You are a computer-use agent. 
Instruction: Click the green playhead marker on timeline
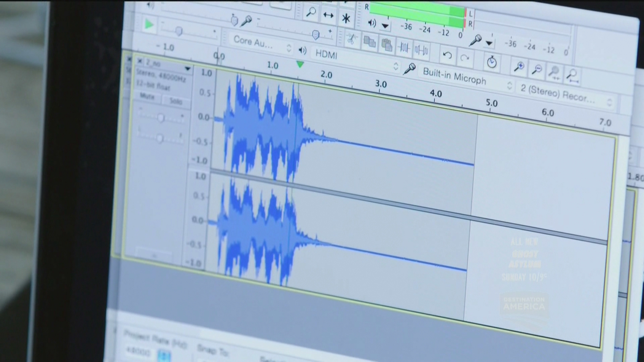click(300, 64)
